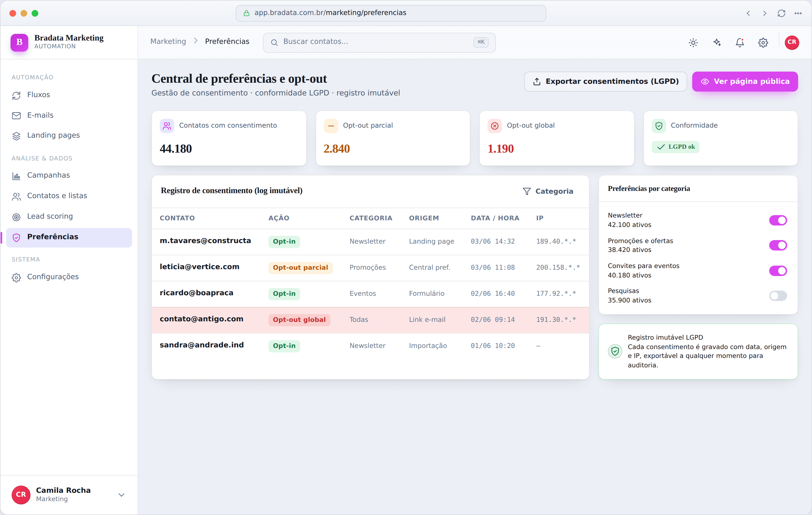Click the Buscar contatos search field
Screen dimensions: 812x515
379,42
